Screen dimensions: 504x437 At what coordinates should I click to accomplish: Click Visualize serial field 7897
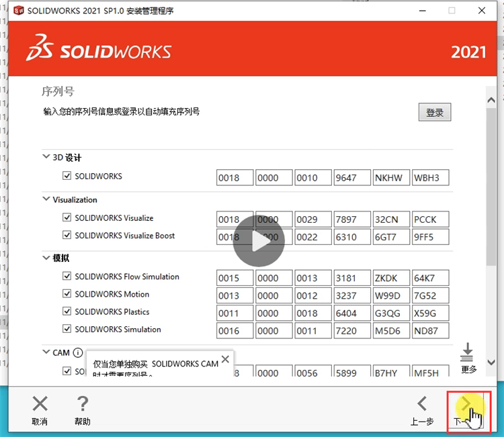(352, 220)
